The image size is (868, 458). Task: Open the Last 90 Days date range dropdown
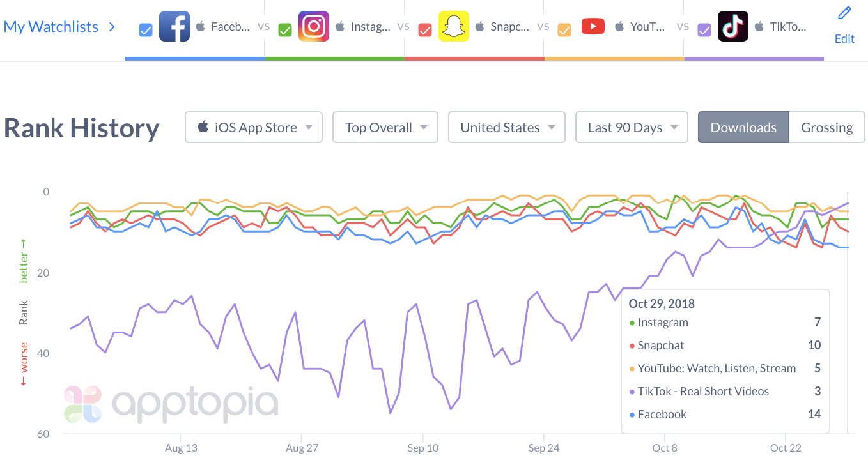[631, 127]
